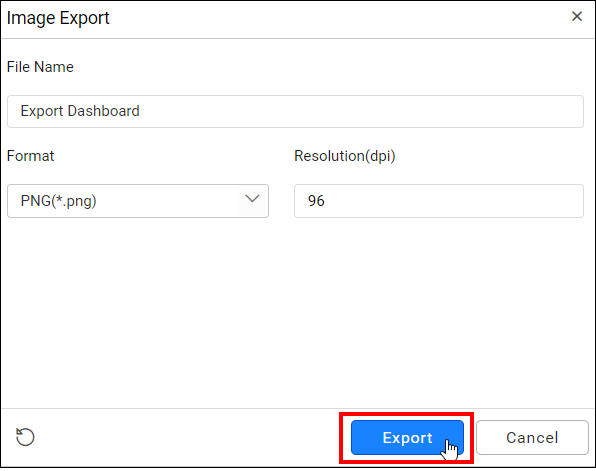Click the Image Export title text
This screenshot has width=596, height=471.
click(58, 18)
